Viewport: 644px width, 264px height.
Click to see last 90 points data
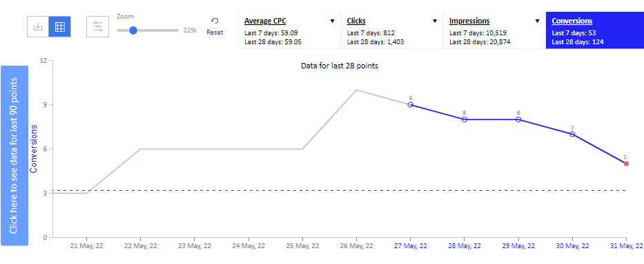click(14, 155)
